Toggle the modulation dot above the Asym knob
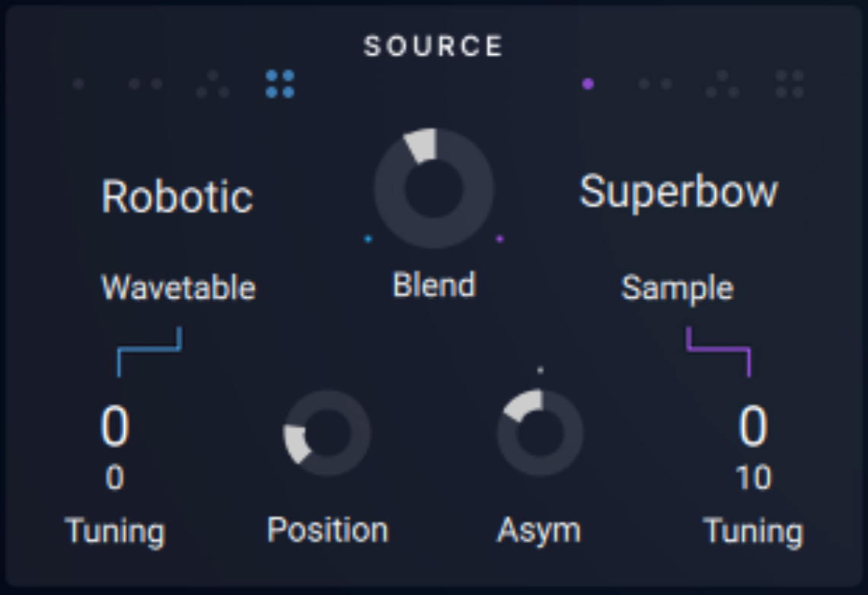The height and width of the screenshot is (595, 868). [541, 371]
